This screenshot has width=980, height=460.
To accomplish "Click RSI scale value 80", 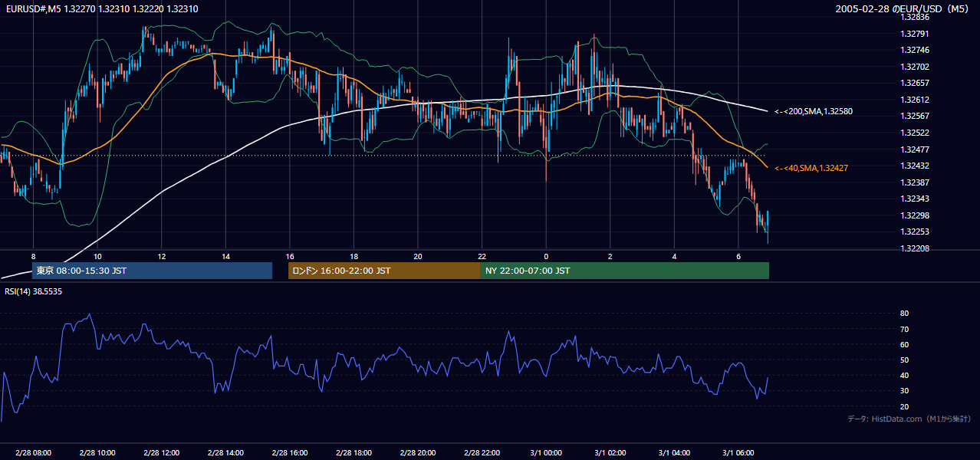I will [x=905, y=314].
